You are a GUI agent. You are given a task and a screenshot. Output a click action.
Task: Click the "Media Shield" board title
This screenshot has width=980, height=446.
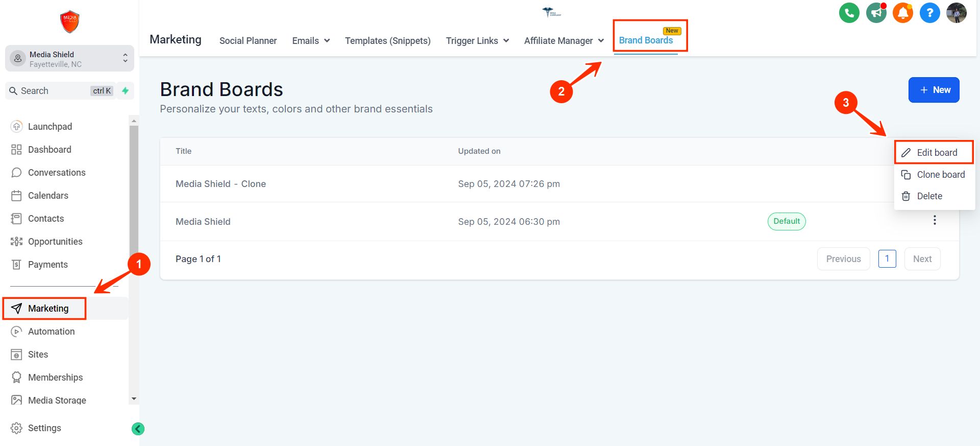(x=203, y=222)
